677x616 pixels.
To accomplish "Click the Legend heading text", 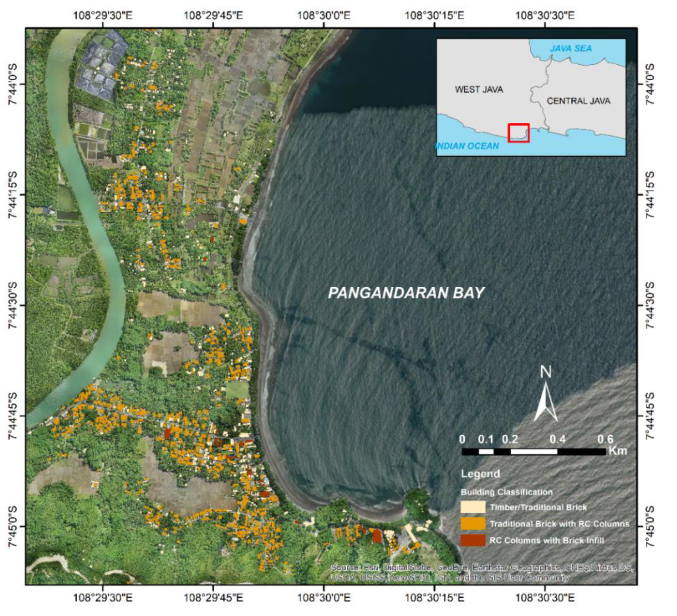I will coord(480,474).
